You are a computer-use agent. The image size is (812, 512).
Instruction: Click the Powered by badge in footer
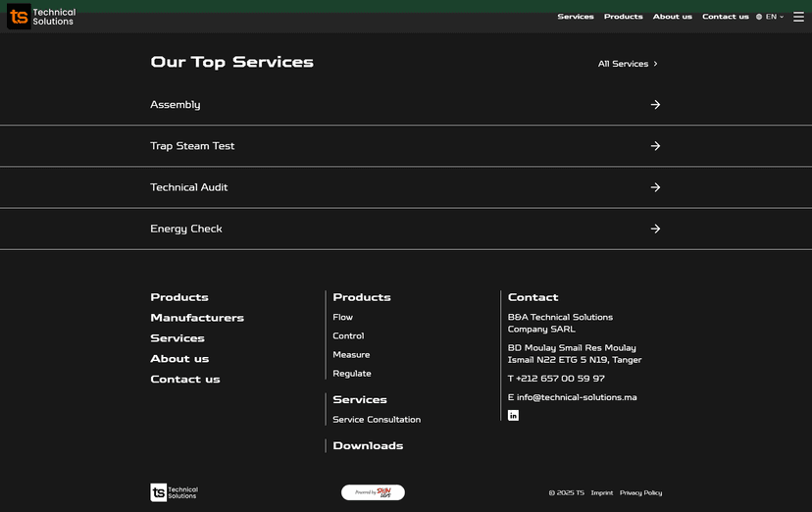(x=373, y=492)
